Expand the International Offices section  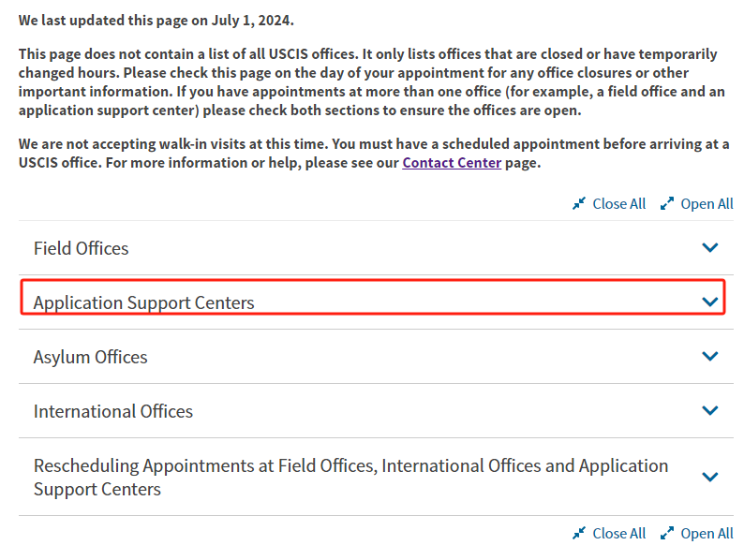pos(376,410)
